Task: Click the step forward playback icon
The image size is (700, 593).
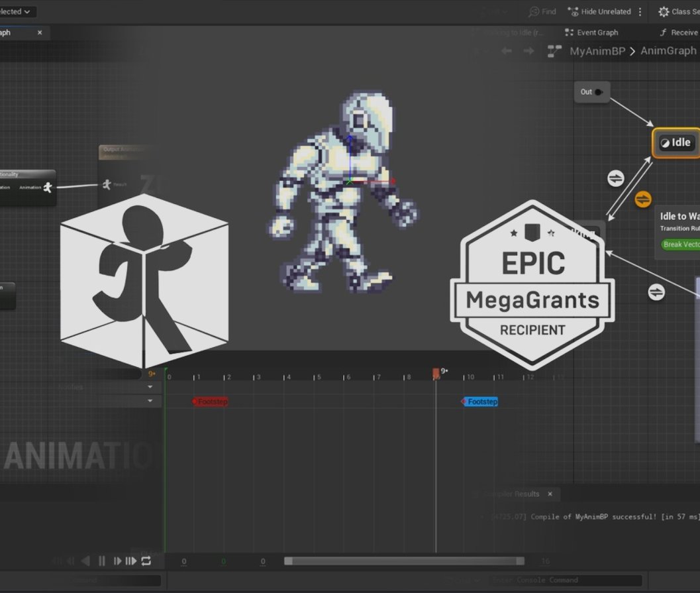Action: coord(117,561)
